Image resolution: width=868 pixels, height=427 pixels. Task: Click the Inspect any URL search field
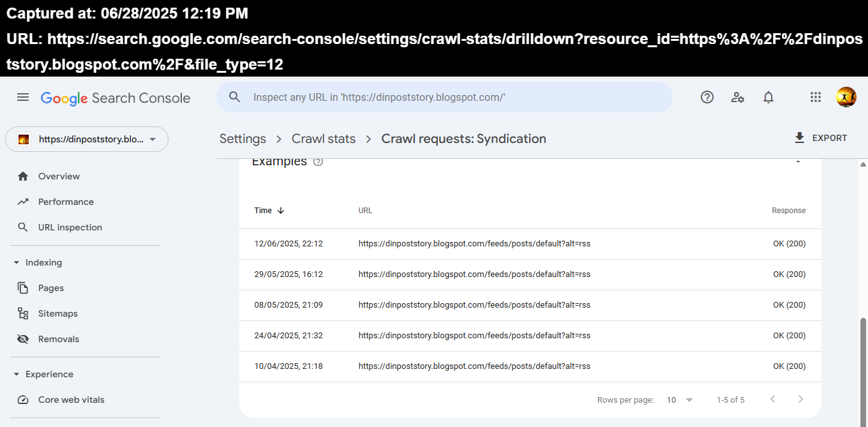(x=447, y=97)
